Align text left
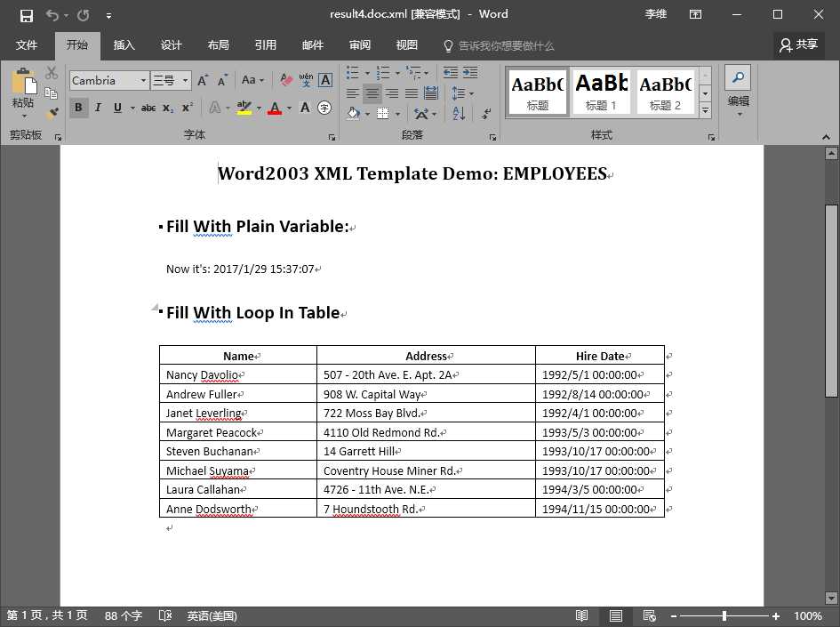 tap(353, 93)
